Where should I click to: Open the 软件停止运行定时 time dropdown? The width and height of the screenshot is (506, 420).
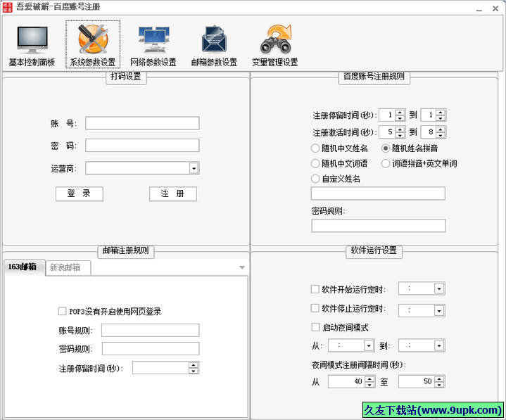click(x=439, y=311)
